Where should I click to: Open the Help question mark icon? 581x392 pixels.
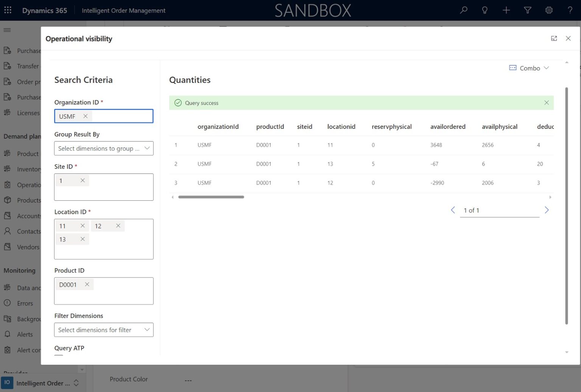pos(570,10)
